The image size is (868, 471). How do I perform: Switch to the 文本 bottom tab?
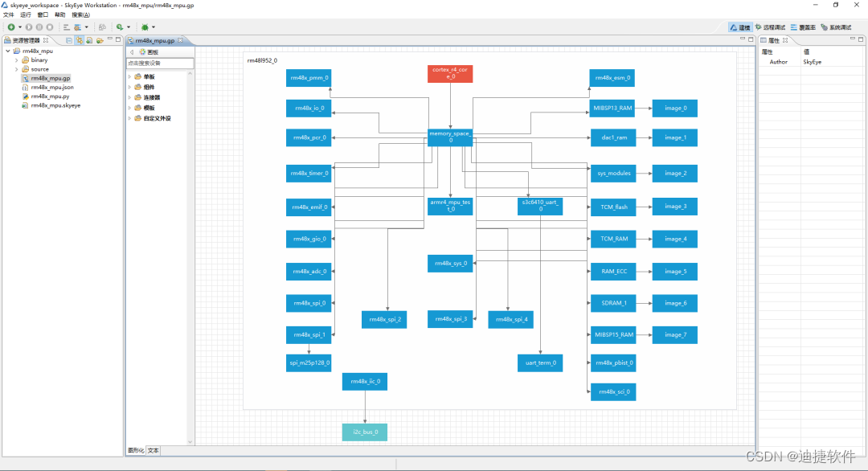[154, 451]
